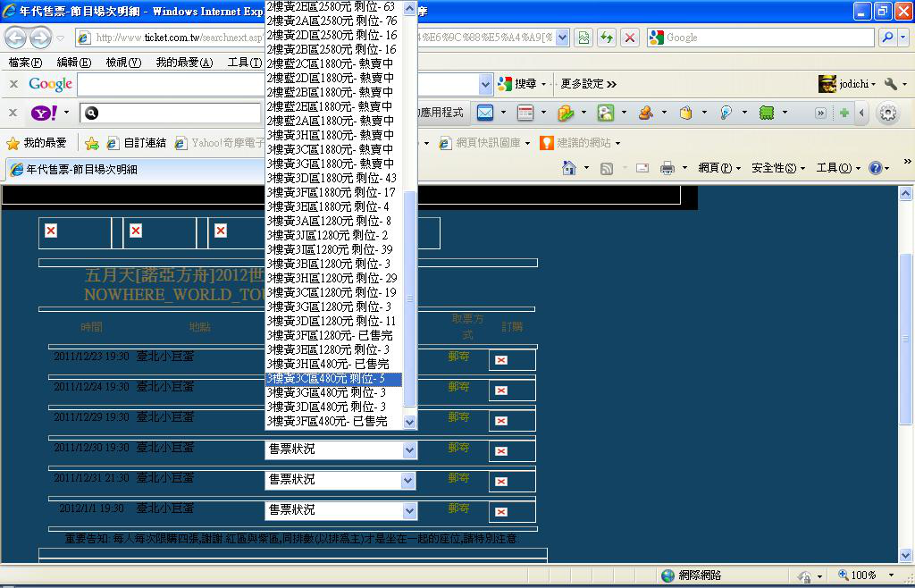915x588 pixels.
Task: Expand the address bar URL history dropdown
Action: click(x=563, y=38)
